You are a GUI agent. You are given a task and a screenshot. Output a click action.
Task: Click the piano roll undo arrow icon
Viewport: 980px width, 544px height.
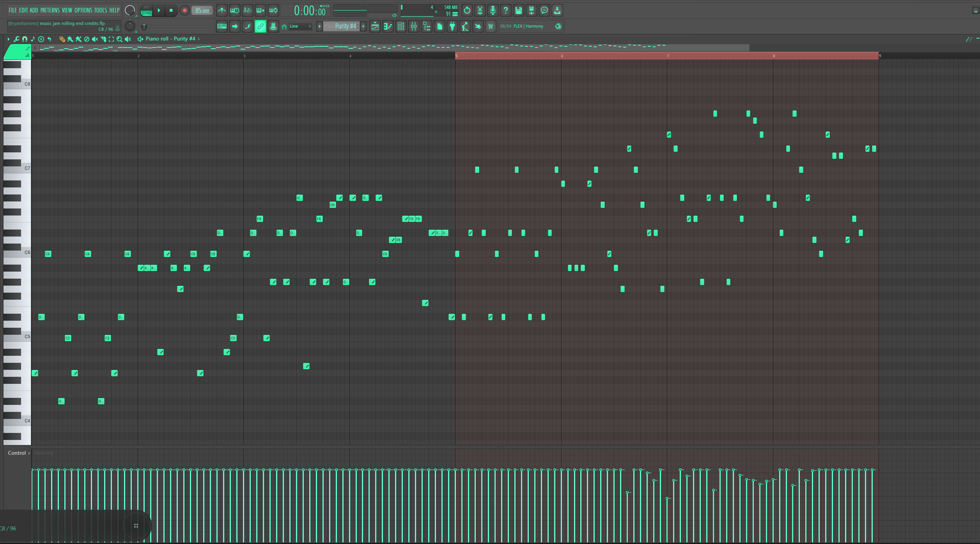pos(50,39)
